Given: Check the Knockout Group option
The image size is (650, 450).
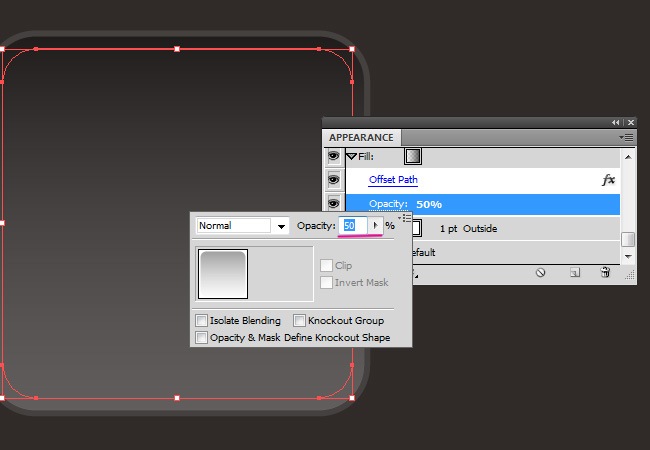Looking at the screenshot, I should pyautogui.click(x=300, y=321).
